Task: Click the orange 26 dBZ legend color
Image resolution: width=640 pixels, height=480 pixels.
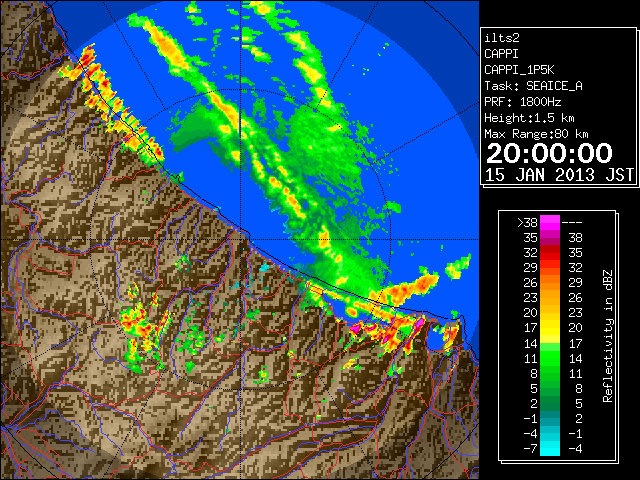Action: [550, 283]
